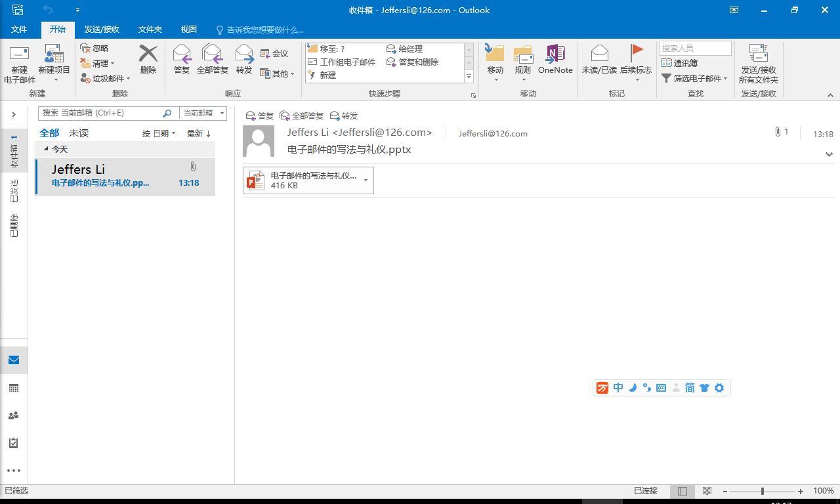840x504 pixels.
Task: Expand the message header chevron
Action: [x=829, y=154]
